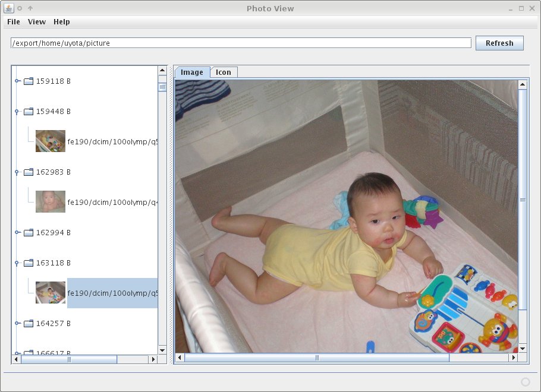
Task: Collapse the 163118 B tree node
Action: tap(17, 263)
